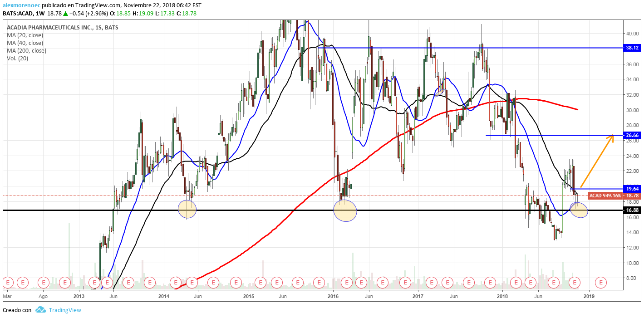Select the MA (20, close) indicator label
644x318 pixels.
pyautogui.click(x=25, y=35)
